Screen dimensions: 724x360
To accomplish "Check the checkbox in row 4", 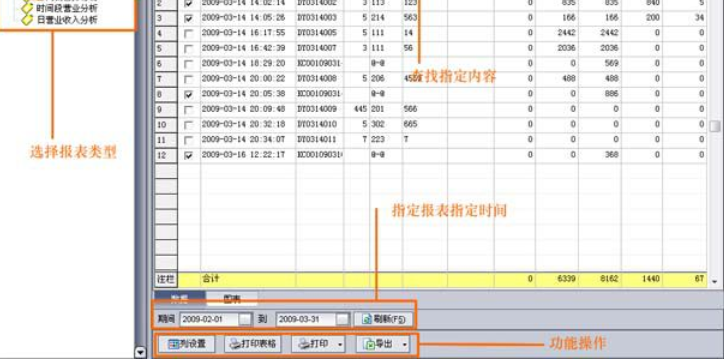I will [x=189, y=34].
